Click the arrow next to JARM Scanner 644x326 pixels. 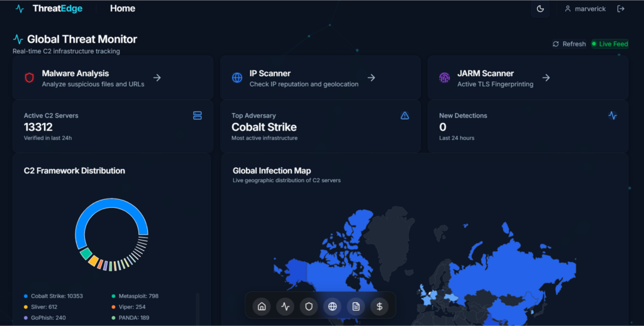pos(546,77)
